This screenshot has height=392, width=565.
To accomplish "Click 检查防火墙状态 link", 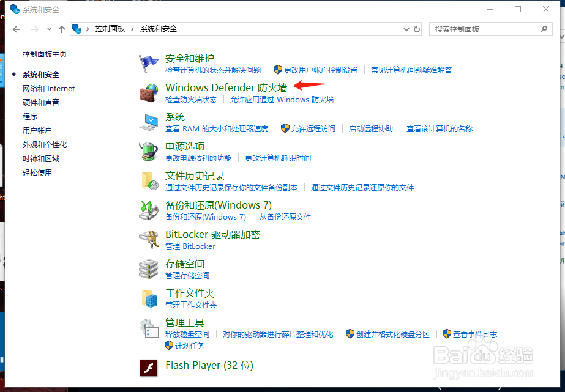I will point(191,99).
